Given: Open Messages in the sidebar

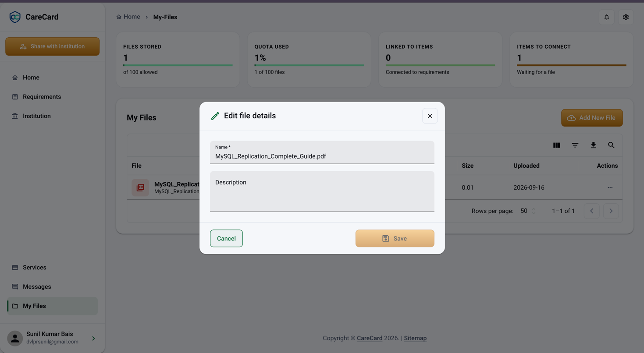Looking at the screenshot, I should 52,287.
